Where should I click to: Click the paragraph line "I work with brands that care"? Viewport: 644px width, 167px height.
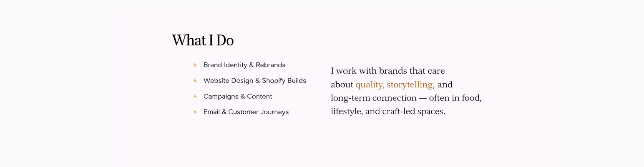(x=387, y=71)
